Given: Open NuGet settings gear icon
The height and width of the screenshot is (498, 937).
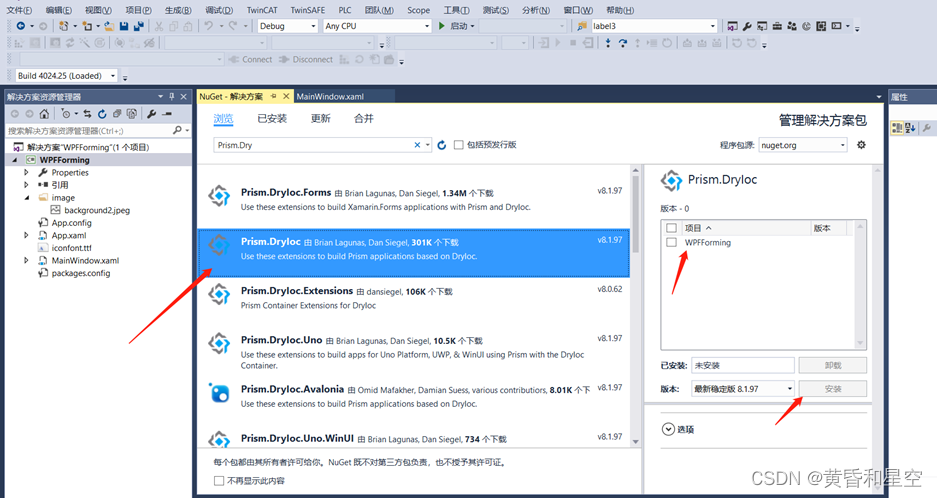Looking at the screenshot, I should tap(861, 145).
